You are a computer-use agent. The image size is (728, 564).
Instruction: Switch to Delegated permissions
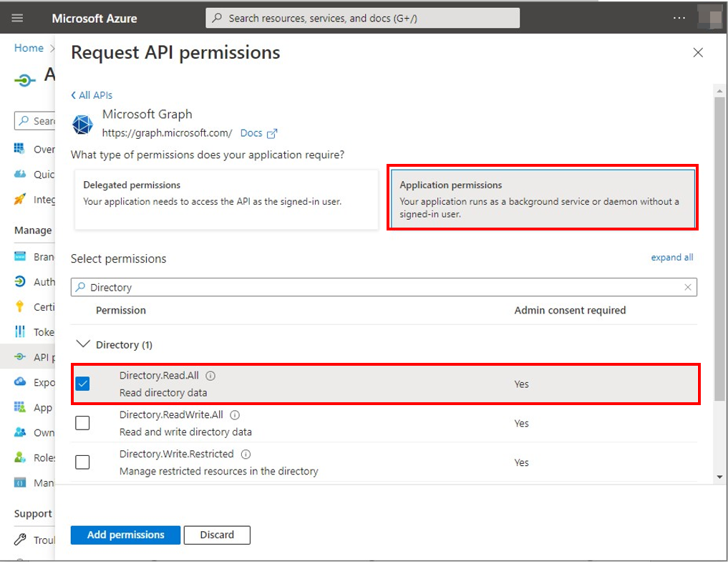(x=226, y=198)
